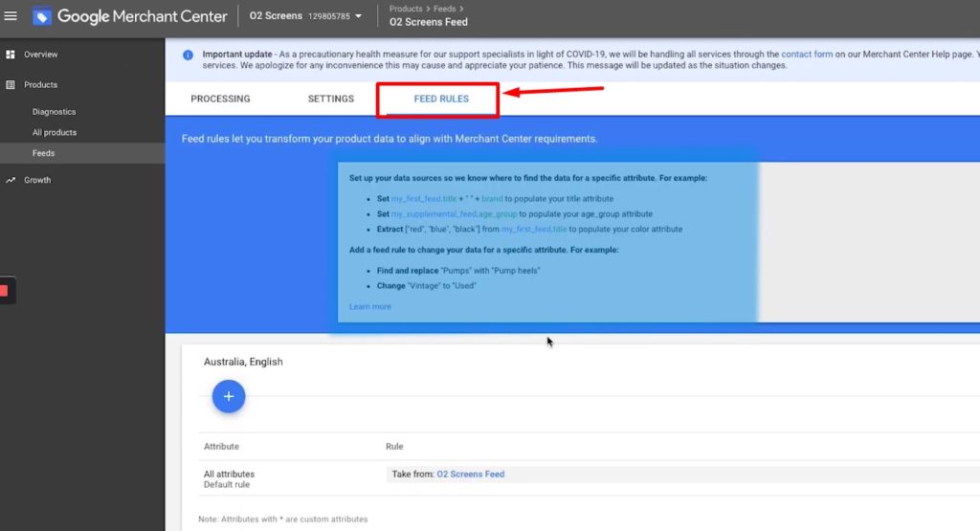This screenshot has width=980, height=531.
Task: Click the custom attributes note text
Action: tap(283, 520)
